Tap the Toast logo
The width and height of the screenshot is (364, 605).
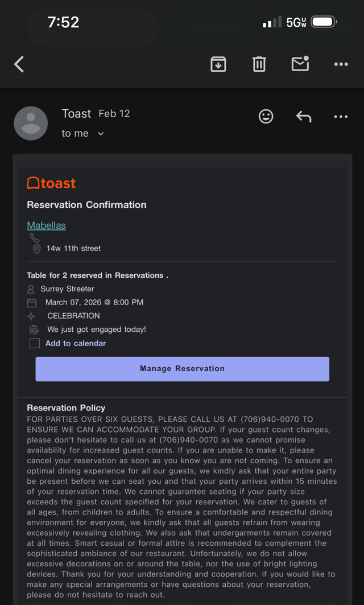[51, 183]
